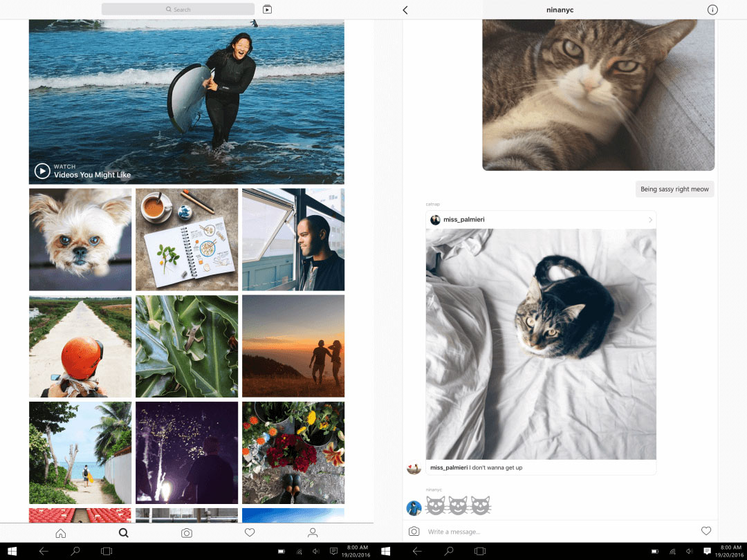
Task: Open the orange helmet road photo
Action: (80, 346)
